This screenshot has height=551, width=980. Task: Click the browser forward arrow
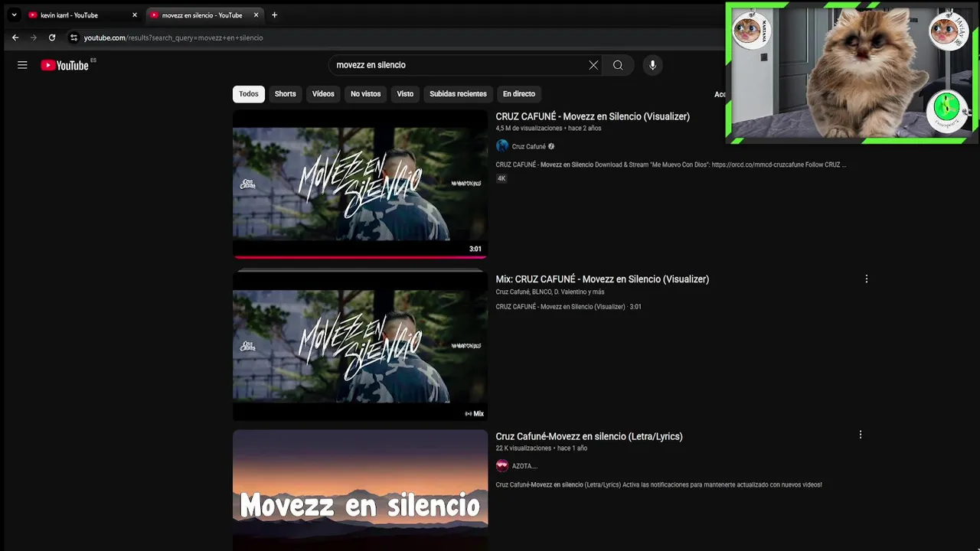[x=33, y=37]
